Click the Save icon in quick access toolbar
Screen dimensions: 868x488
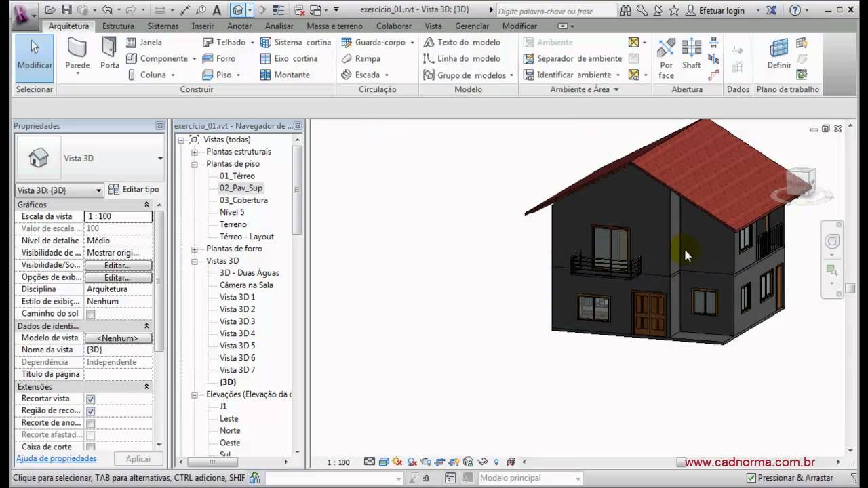coord(66,10)
